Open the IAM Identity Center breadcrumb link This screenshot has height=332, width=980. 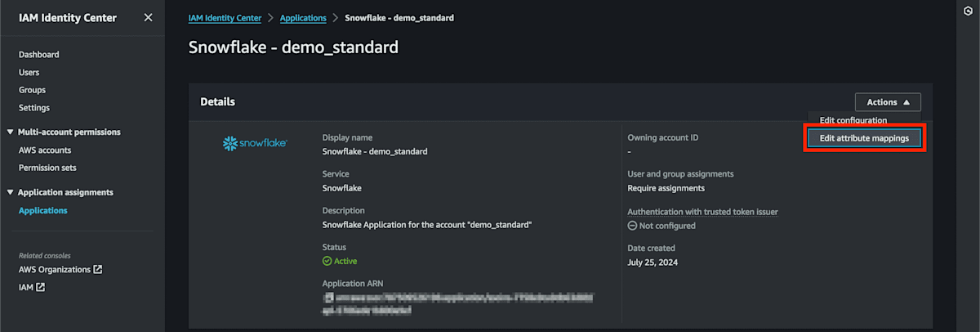coord(224,17)
